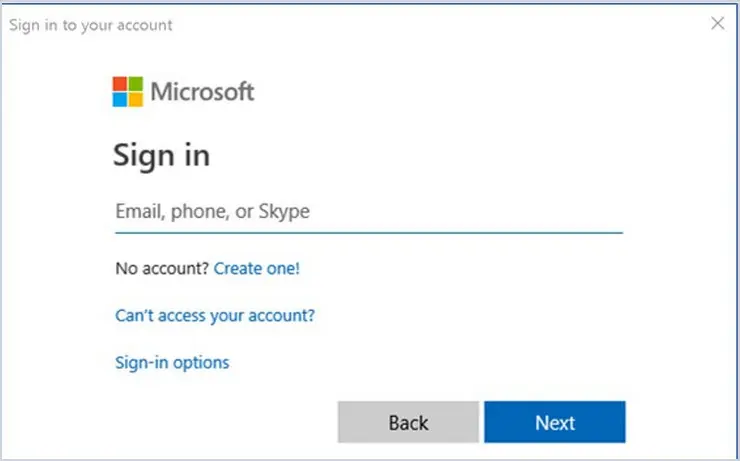The width and height of the screenshot is (740, 461).
Task: Click the Microsoft four-square logo
Action: pos(127,92)
